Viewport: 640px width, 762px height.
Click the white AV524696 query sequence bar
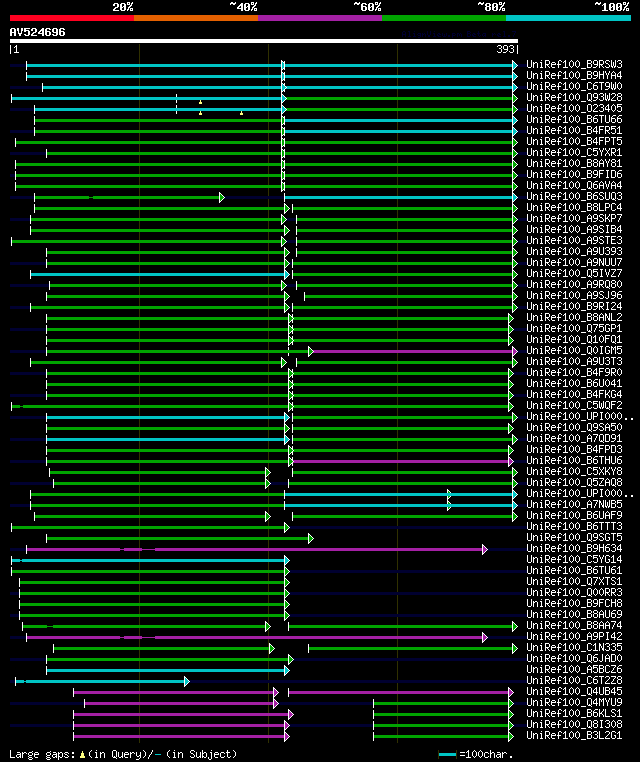point(264,41)
